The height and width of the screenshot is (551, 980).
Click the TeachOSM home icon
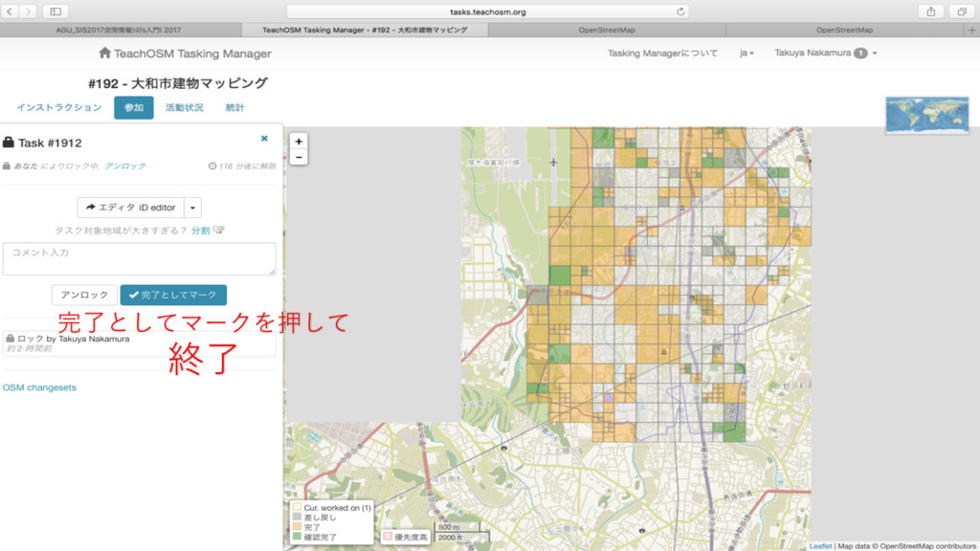coord(104,54)
